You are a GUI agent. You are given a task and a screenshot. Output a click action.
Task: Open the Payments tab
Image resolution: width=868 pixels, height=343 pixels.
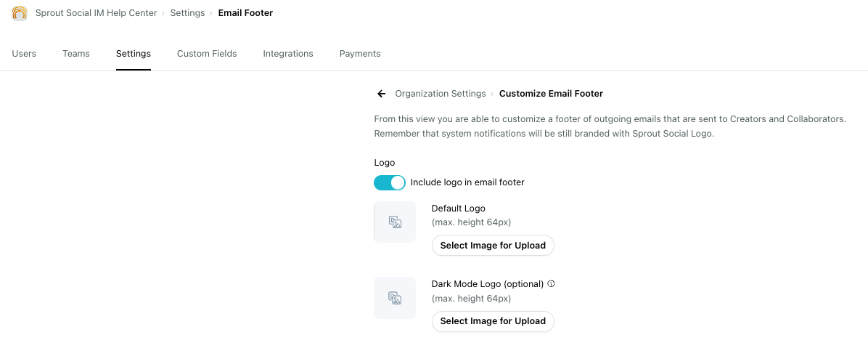click(x=360, y=54)
